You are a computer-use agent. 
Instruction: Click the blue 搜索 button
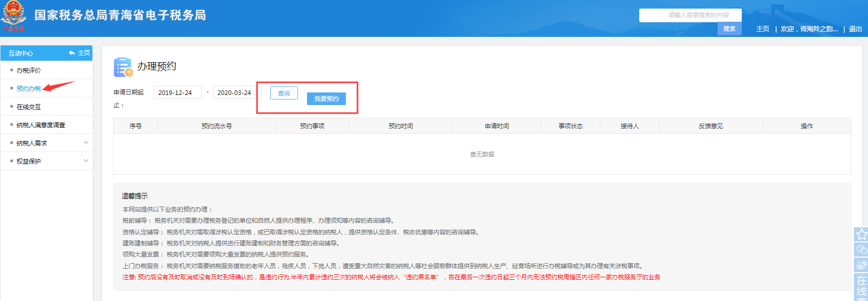[729, 29]
